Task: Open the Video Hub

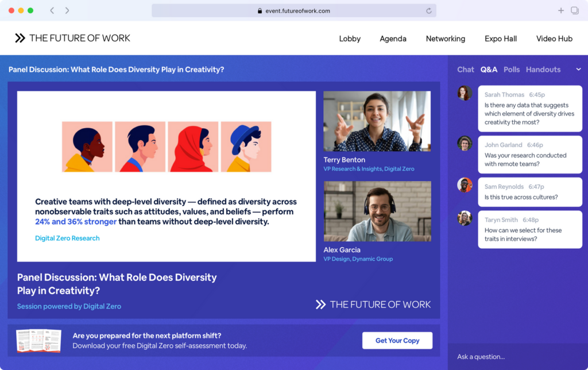Action: coord(554,38)
